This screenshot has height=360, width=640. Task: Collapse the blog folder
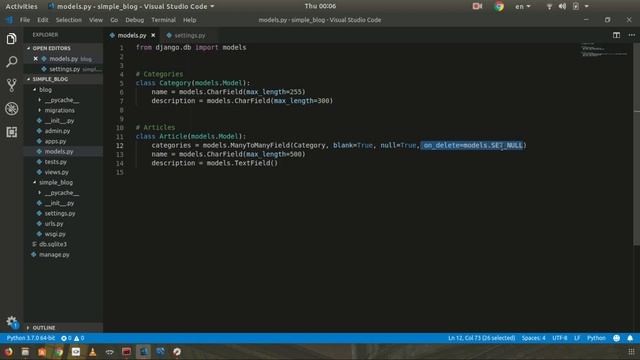[45, 89]
